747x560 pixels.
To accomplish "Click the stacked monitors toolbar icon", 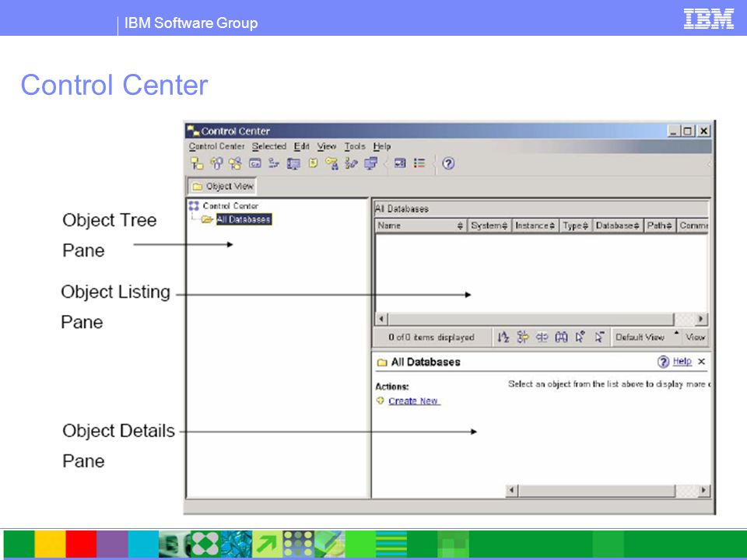I will (370, 163).
